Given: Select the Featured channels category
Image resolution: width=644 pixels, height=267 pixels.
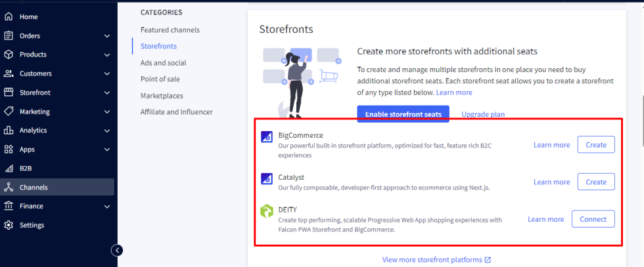Looking at the screenshot, I should 170,30.
